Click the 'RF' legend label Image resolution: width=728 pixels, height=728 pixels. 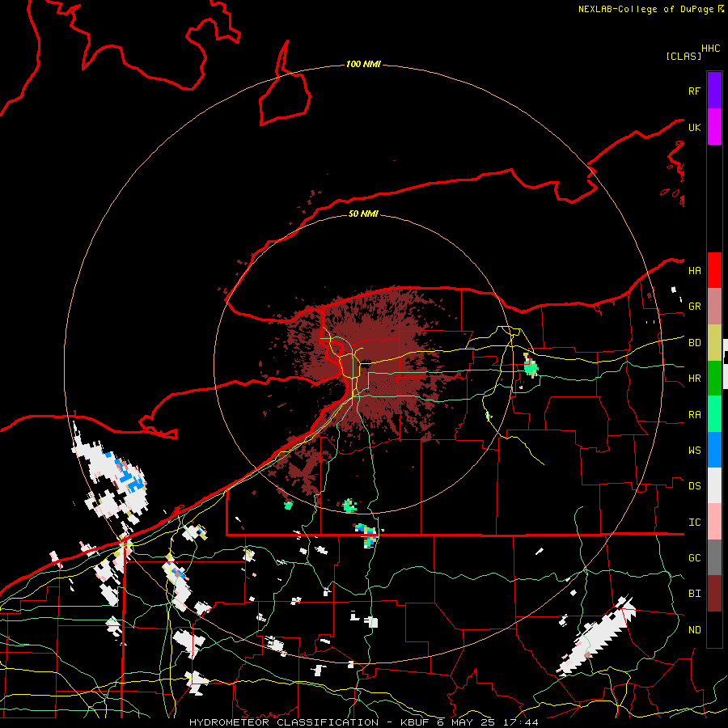[x=694, y=91]
